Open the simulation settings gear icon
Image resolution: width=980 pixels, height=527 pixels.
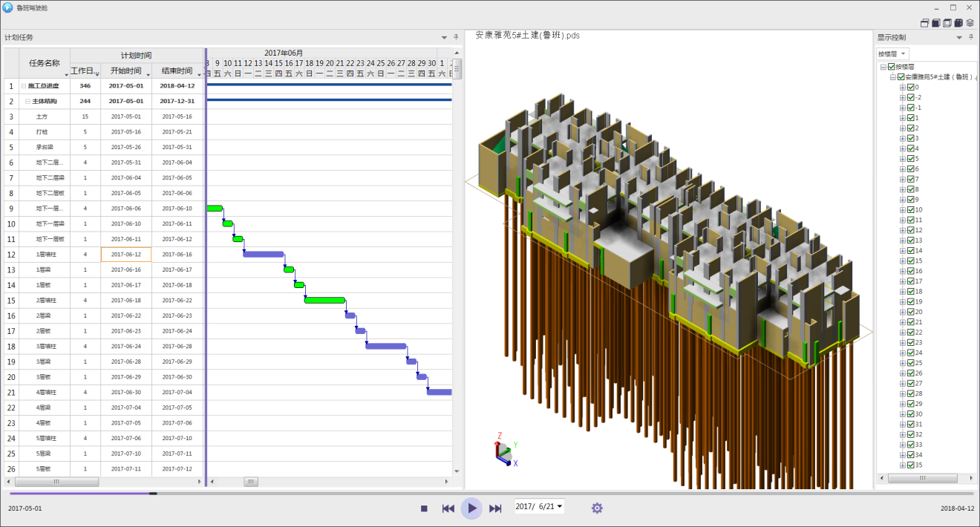pos(597,508)
